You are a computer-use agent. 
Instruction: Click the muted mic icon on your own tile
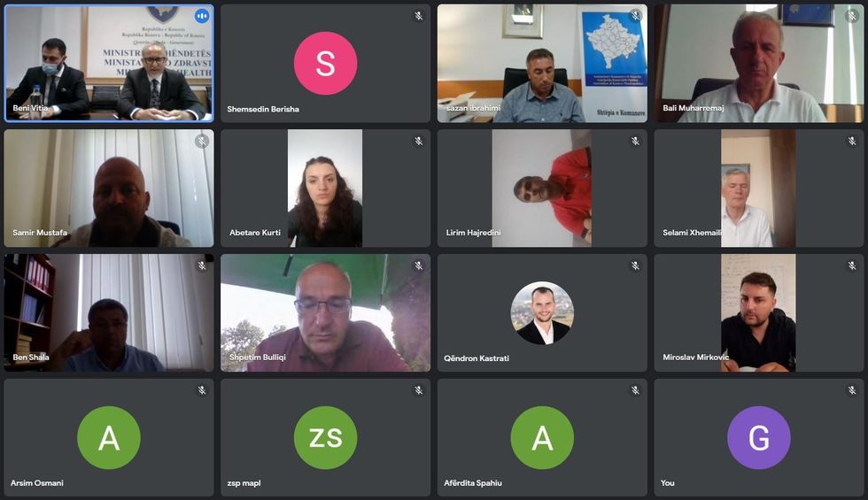pos(852,390)
